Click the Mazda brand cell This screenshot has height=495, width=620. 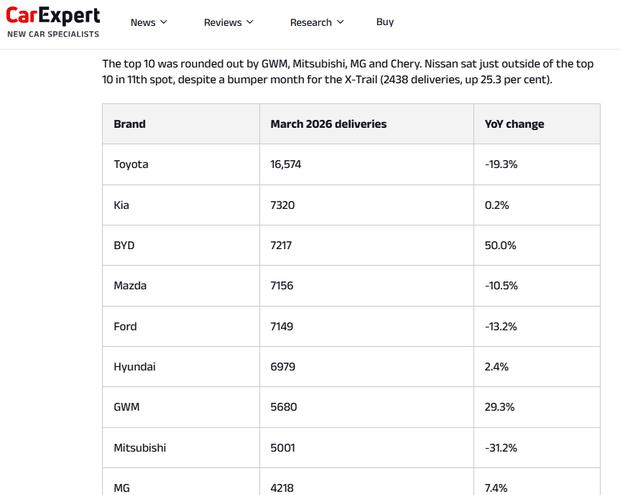pyautogui.click(x=130, y=286)
